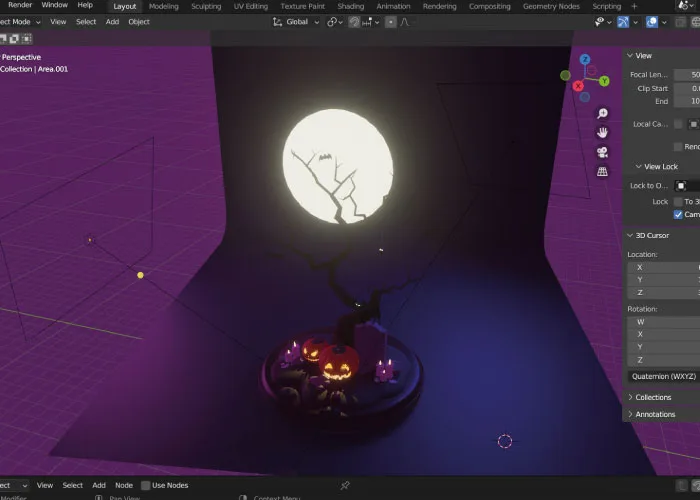Viewport: 700px width, 500px height.
Task: Click proportional falloff curve icon
Action: click(405, 22)
